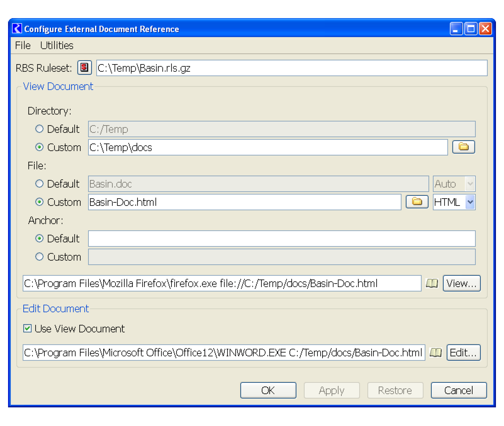504x426 pixels.
Task: Uncheck Use View Document checkbox
Action: [x=27, y=329]
